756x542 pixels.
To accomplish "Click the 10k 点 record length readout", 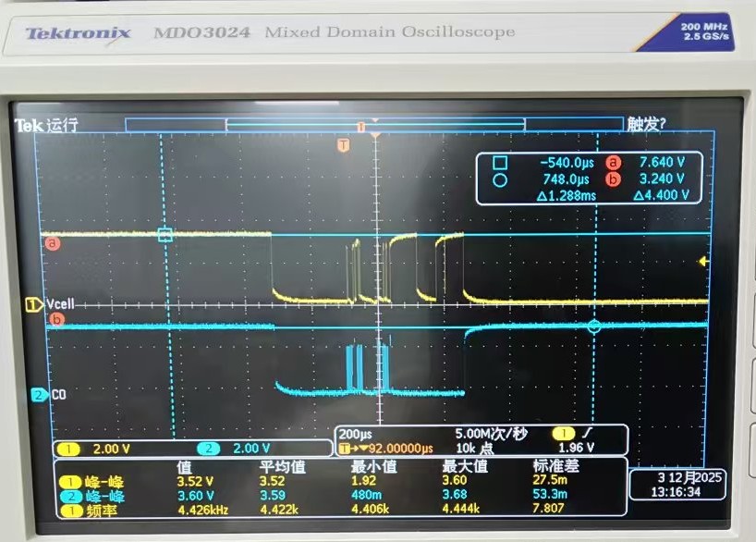I will pyautogui.click(x=474, y=449).
